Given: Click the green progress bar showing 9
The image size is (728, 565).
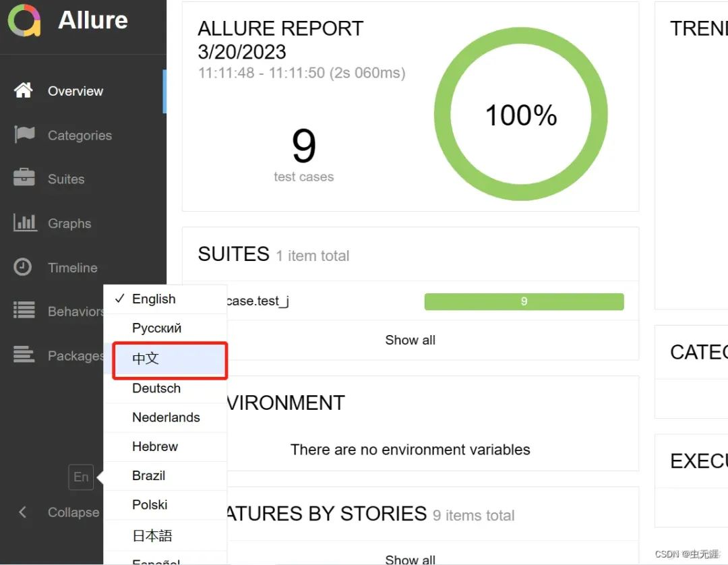Looking at the screenshot, I should [524, 301].
